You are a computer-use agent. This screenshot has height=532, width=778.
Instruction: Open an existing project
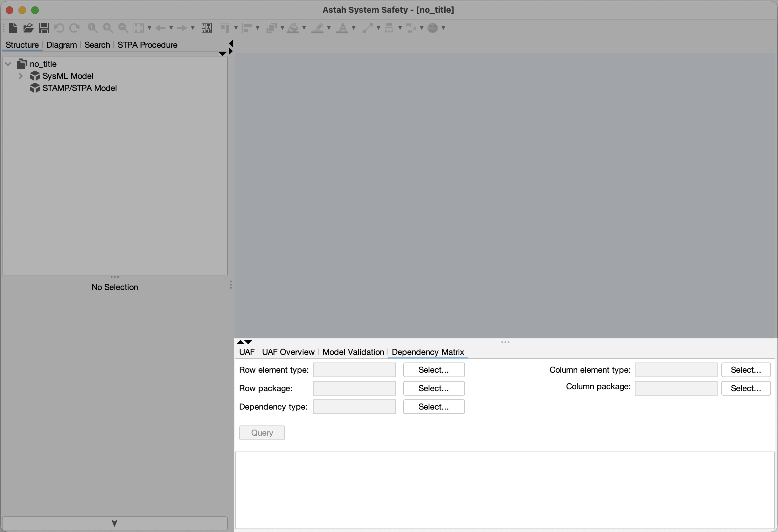pyautogui.click(x=28, y=28)
